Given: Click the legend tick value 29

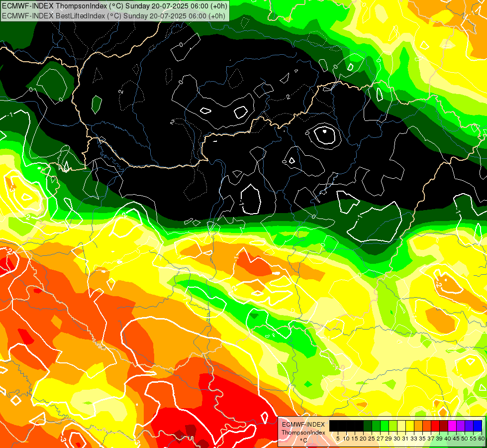Looking at the screenshot, I should (389, 439).
